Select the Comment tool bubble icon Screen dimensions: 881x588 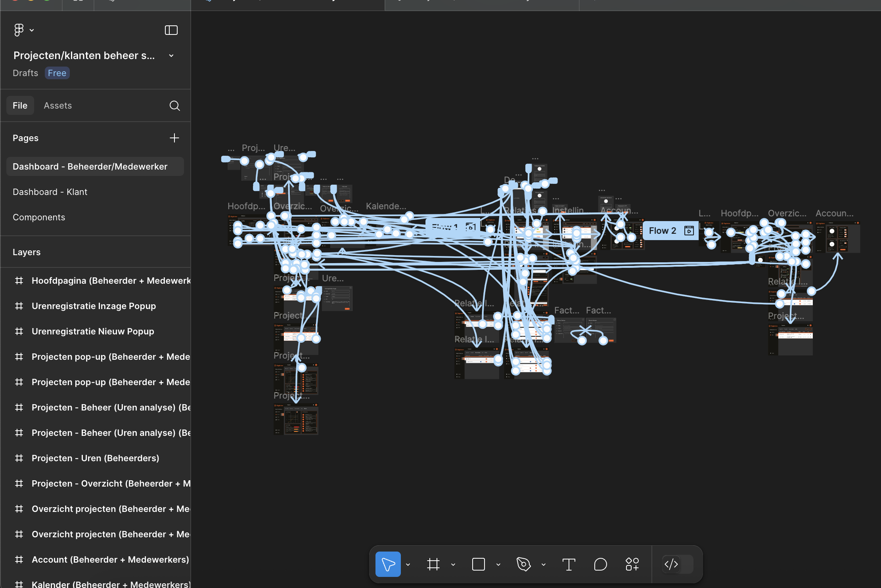pos(601,564)
